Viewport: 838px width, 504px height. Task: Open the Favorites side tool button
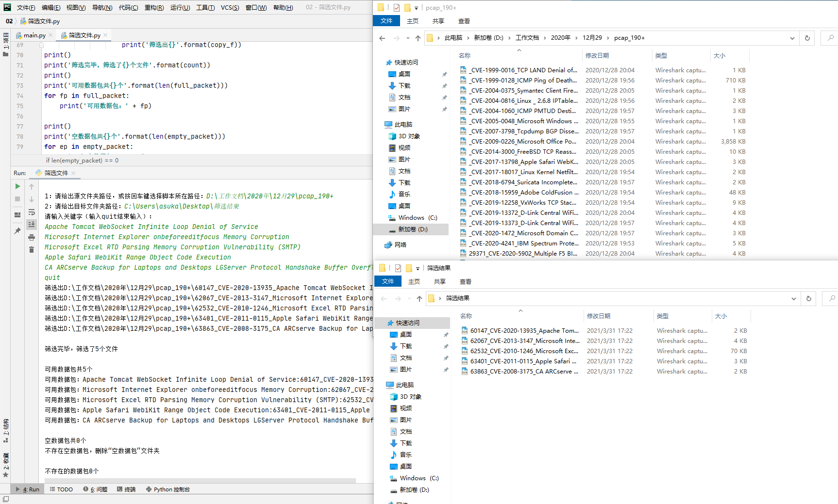pos(6,465)
